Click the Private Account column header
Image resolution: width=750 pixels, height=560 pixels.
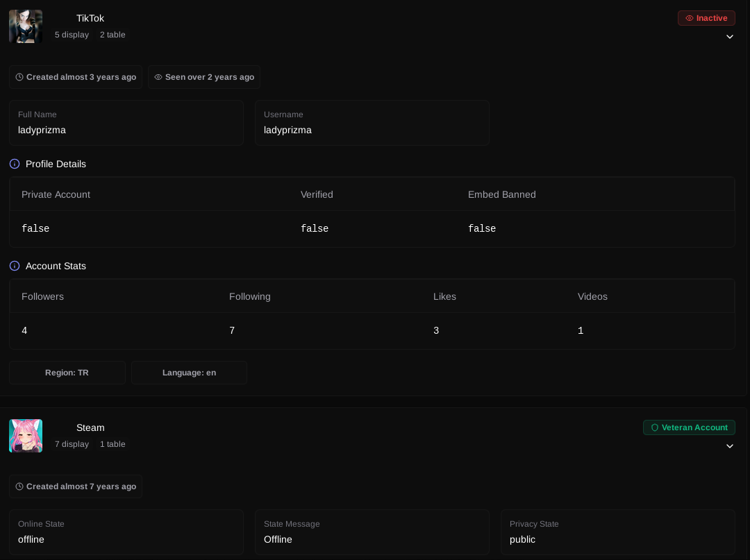coord(56,194)
